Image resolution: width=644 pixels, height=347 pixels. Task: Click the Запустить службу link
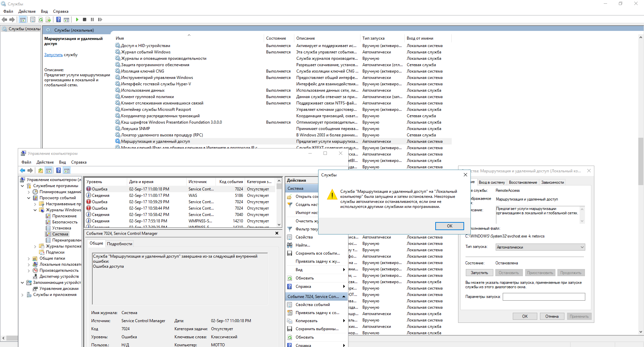coord(53,55)
